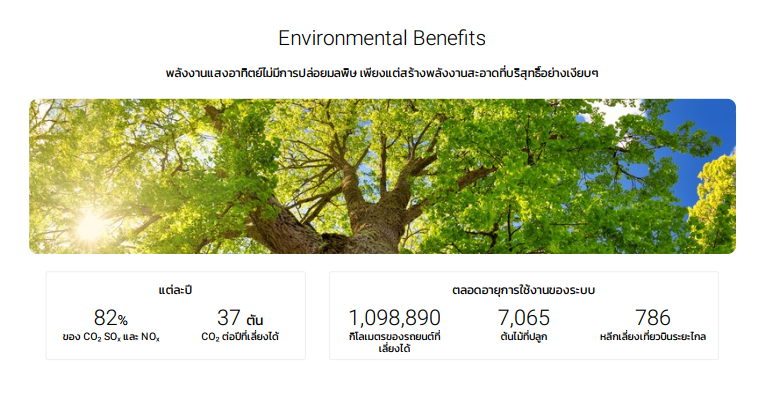This screenshot has width=759, height=399.
Task: Click the CO2 ต่อปีที่เลี่ยงได้ label
Action: [240, 337]
